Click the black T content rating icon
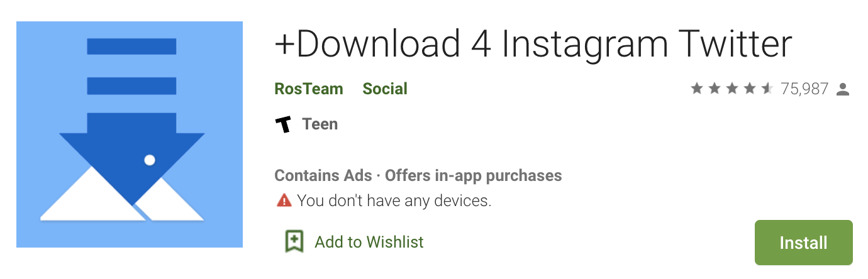 (284, 124)
